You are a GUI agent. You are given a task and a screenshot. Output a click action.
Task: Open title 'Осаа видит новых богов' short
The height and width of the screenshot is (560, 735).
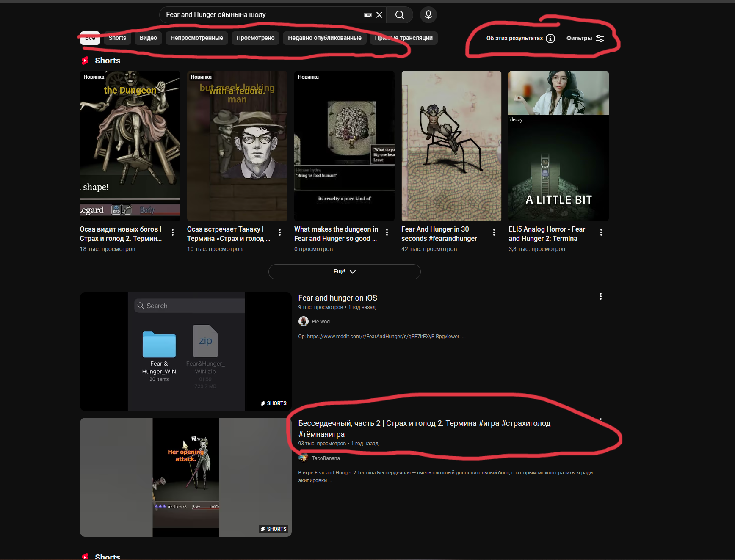(121, 234)
